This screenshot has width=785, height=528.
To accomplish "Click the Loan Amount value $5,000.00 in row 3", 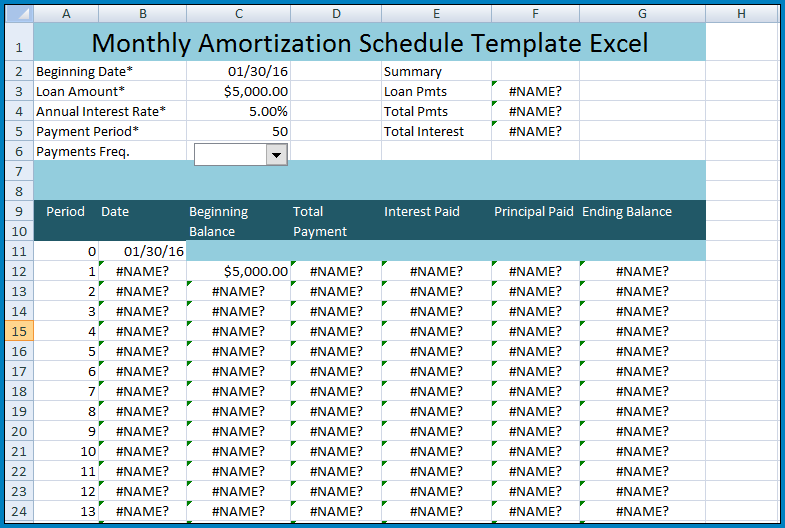I will coord(239,91).
